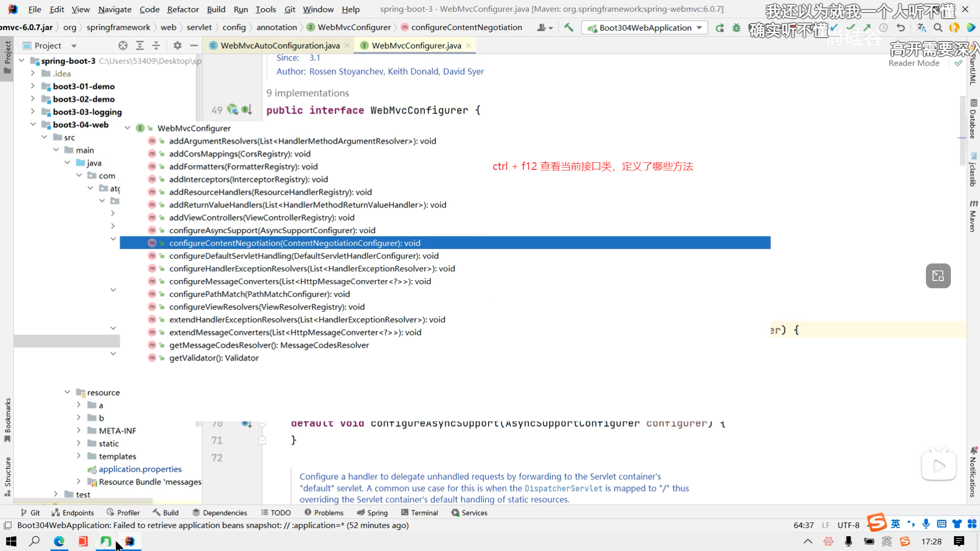This screenshot has height=551, width=980.
Task: Click the Debug bug icon in toolbar
Action: coord(736,28)
